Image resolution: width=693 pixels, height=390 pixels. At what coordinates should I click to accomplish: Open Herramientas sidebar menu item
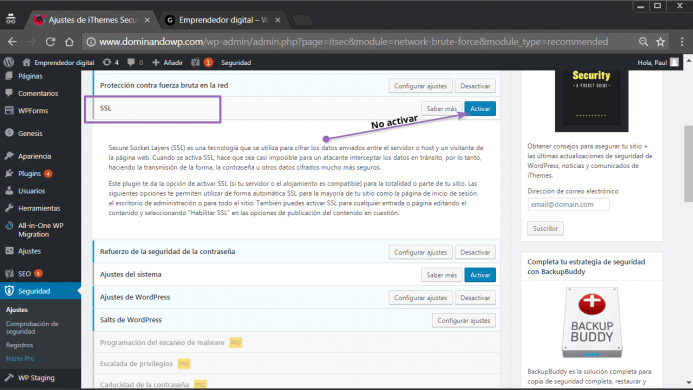coord(40,208)
